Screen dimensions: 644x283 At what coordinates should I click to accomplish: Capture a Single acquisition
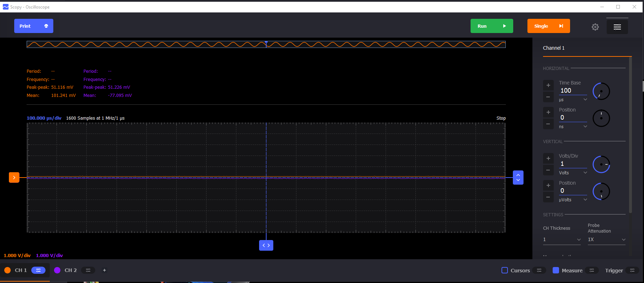coord(549,26)
